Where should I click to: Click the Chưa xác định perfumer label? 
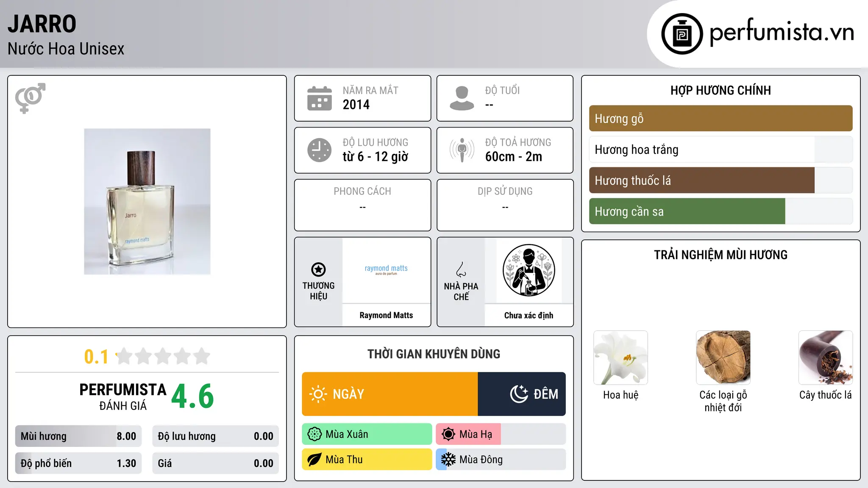pos(529,315)
